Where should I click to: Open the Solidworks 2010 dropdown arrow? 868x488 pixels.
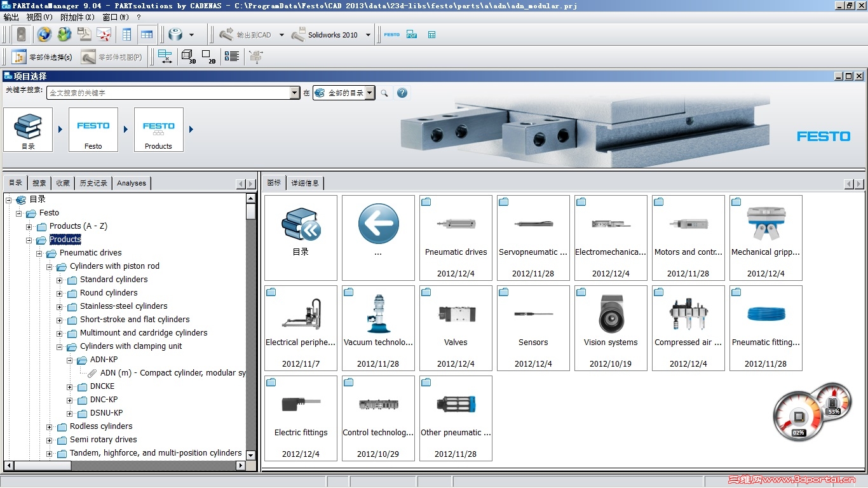click(x=368, y=35)
